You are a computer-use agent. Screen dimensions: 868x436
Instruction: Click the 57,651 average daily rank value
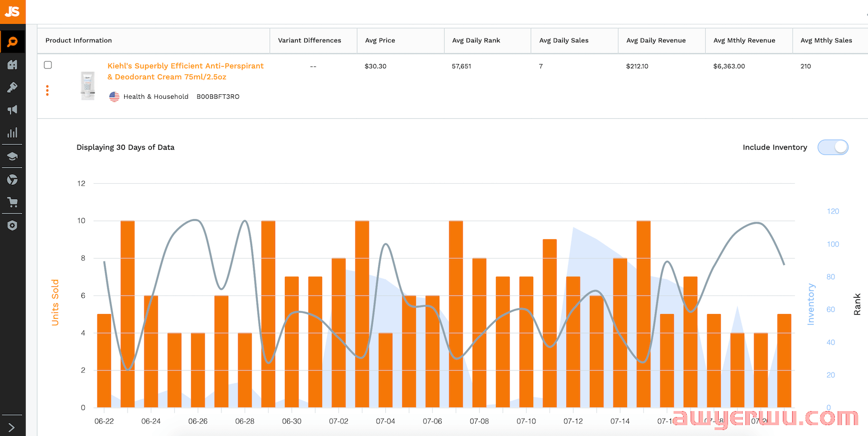(x=462, y=66)
